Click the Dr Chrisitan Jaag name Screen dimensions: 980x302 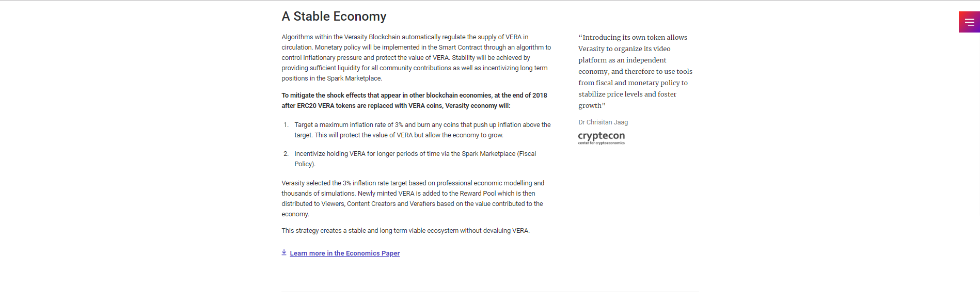click(603, 122)
